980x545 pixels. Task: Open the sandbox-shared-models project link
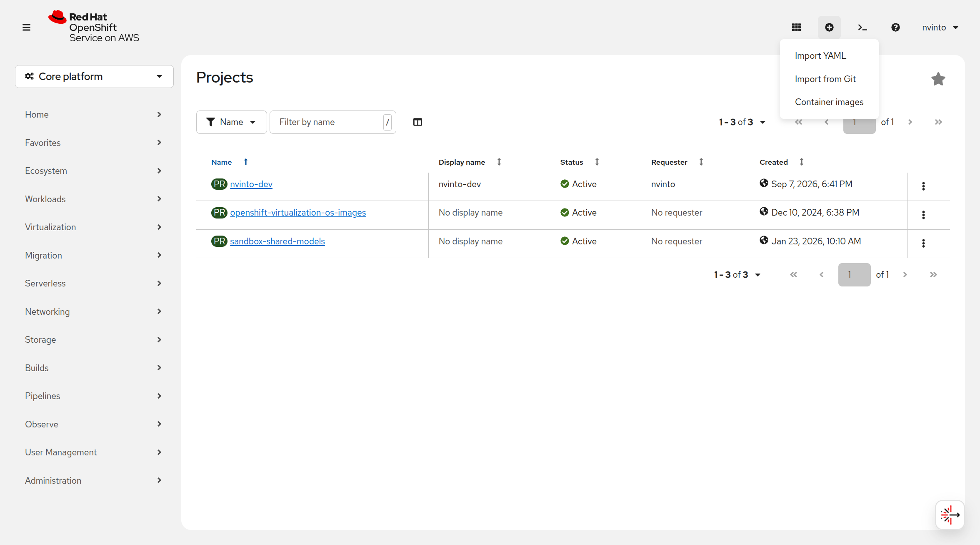tap(277, 241)
